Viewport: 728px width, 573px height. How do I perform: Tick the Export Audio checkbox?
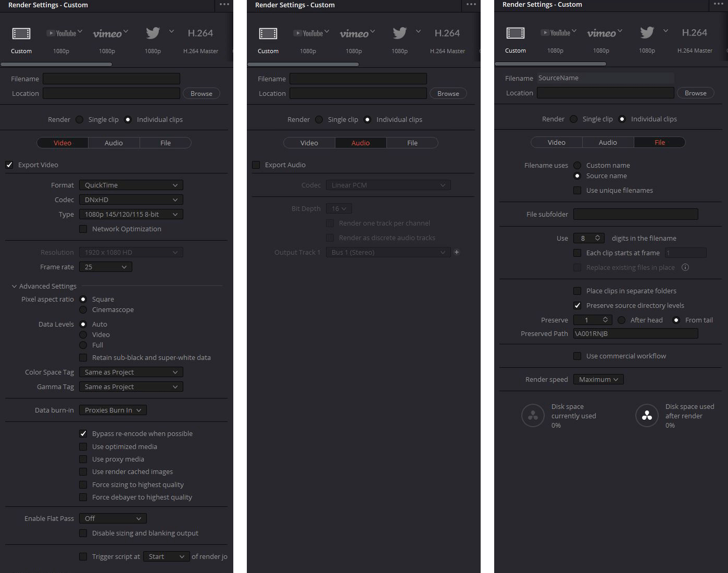[256, 165]
